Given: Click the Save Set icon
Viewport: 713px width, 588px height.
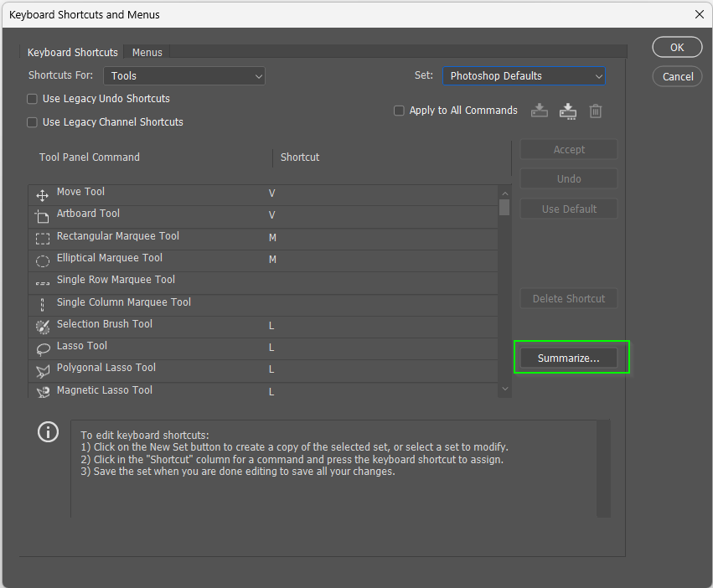Looking at the screenshot, I should tap(539, 111).
